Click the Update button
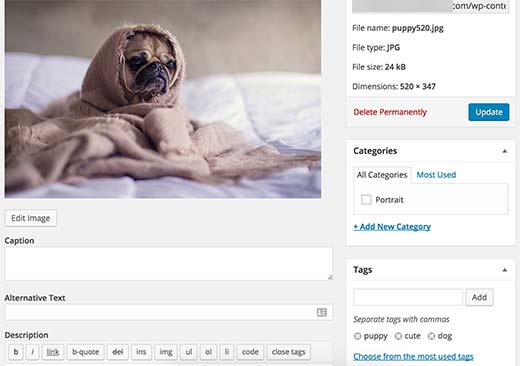 [489, 112]
